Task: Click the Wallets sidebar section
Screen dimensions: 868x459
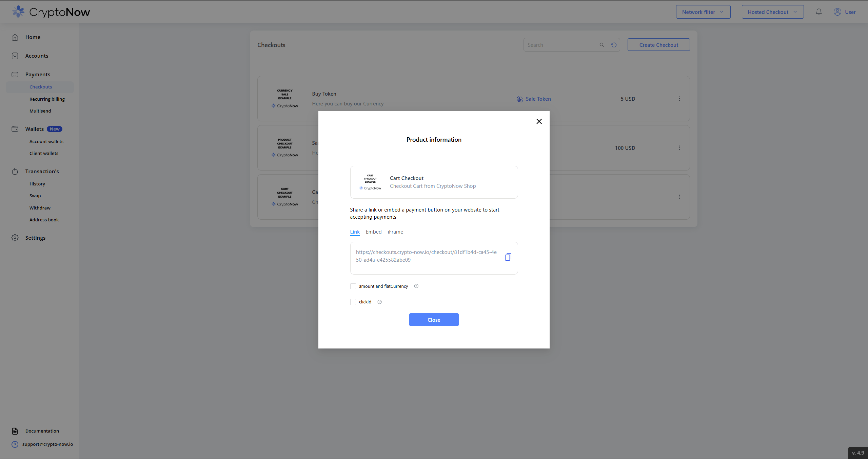Action: (x=34, y=129)
